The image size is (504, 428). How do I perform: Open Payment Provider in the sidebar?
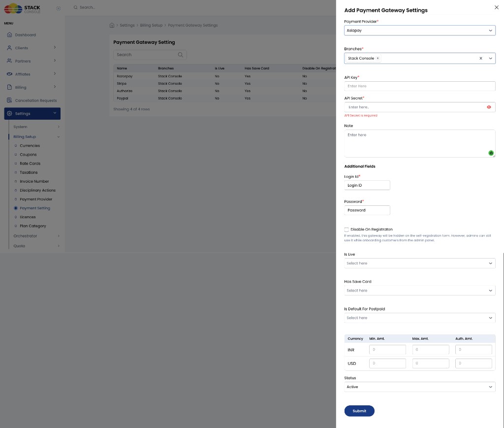[36, 199]
